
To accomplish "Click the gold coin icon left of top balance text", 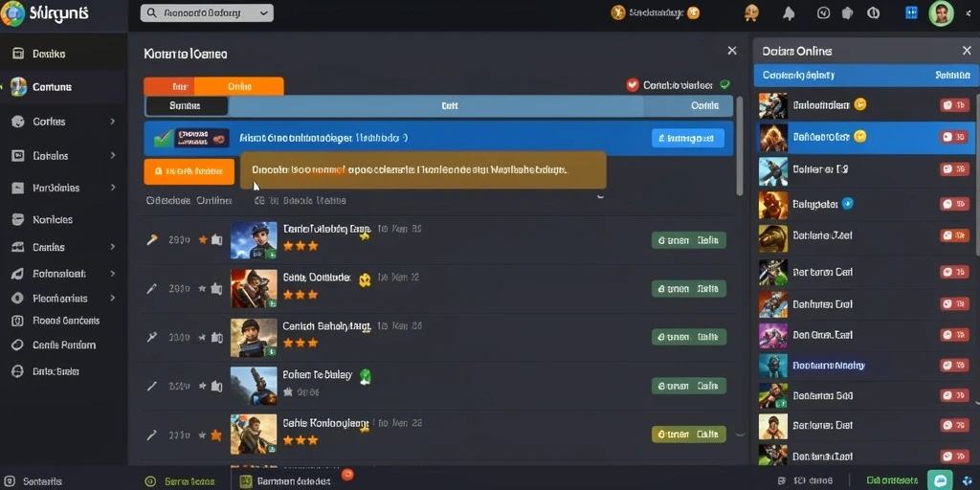I will [x=618, y=13].
